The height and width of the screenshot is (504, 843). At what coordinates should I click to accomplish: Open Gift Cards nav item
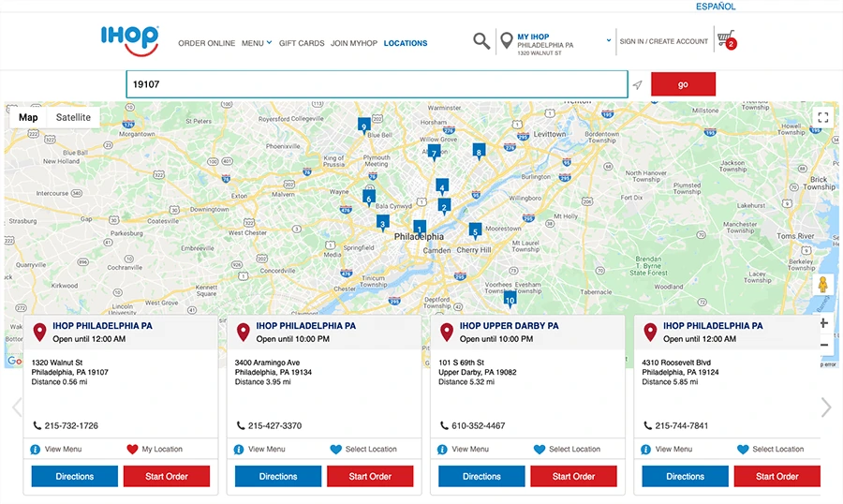[302, 43]
